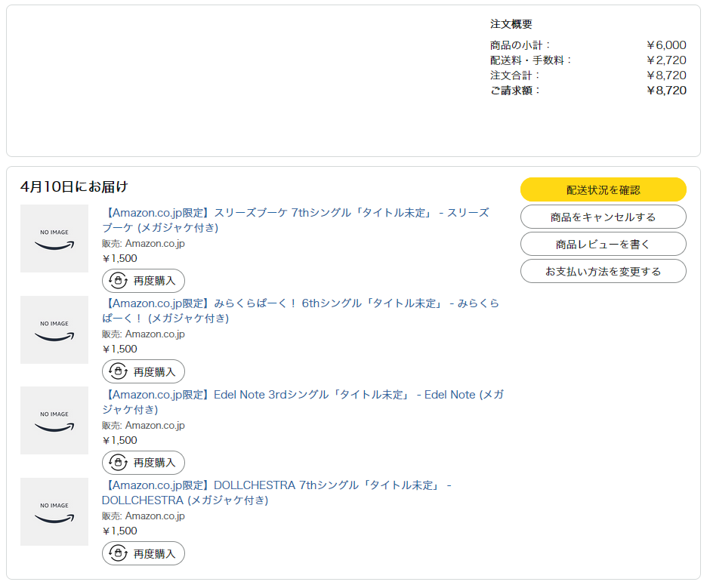Open the DOLLCHESTRA product thumbnail image
The height and width of the screenshot is (588, 710).
click(54, 512)
